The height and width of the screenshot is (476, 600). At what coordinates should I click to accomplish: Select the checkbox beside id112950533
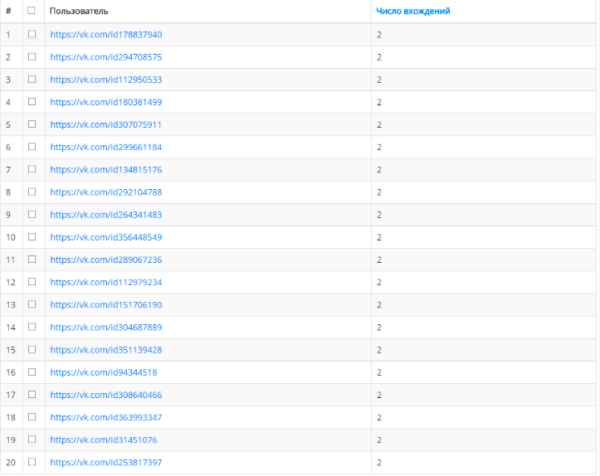coord(32,79)
